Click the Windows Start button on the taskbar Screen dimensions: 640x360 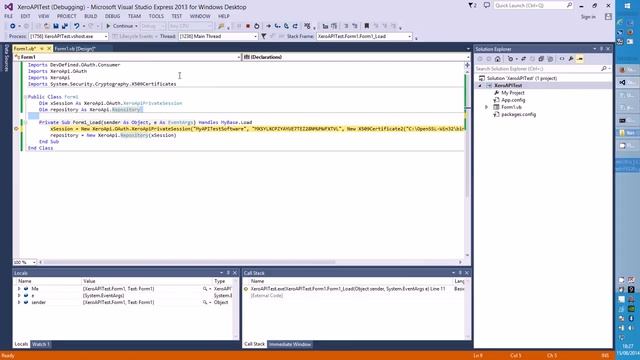627,6
